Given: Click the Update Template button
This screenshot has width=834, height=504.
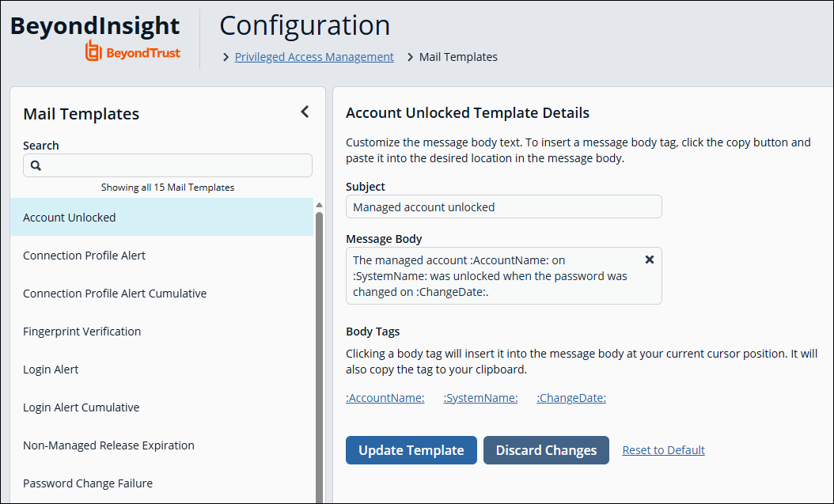Looking at the screenshot, I should point(411,449).
